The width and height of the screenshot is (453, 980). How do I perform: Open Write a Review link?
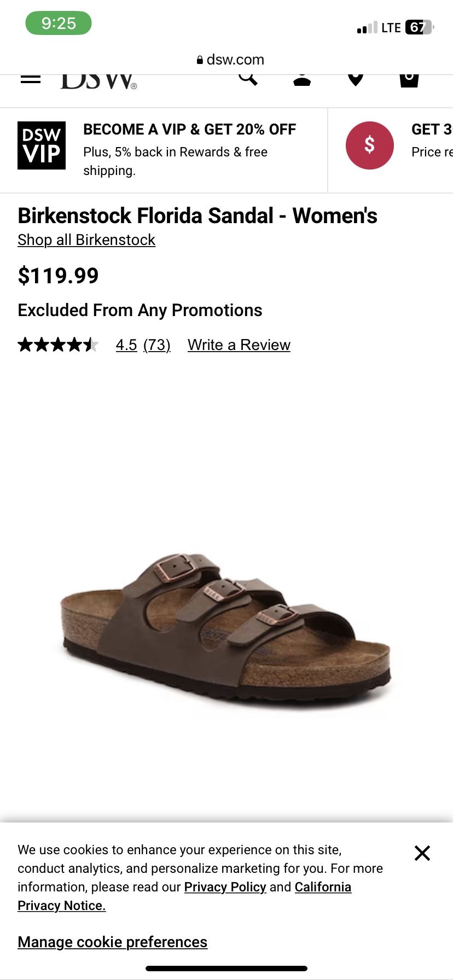click(239, 345)
